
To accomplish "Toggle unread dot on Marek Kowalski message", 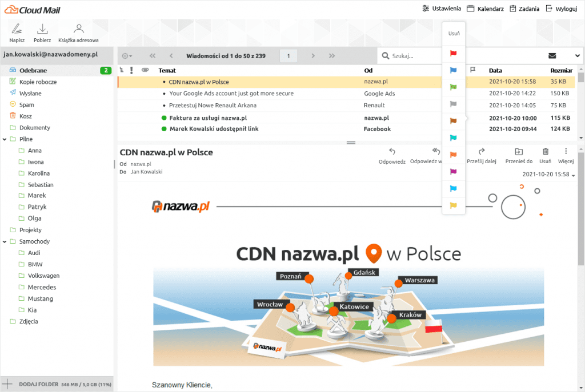I will tap(164, 129).
